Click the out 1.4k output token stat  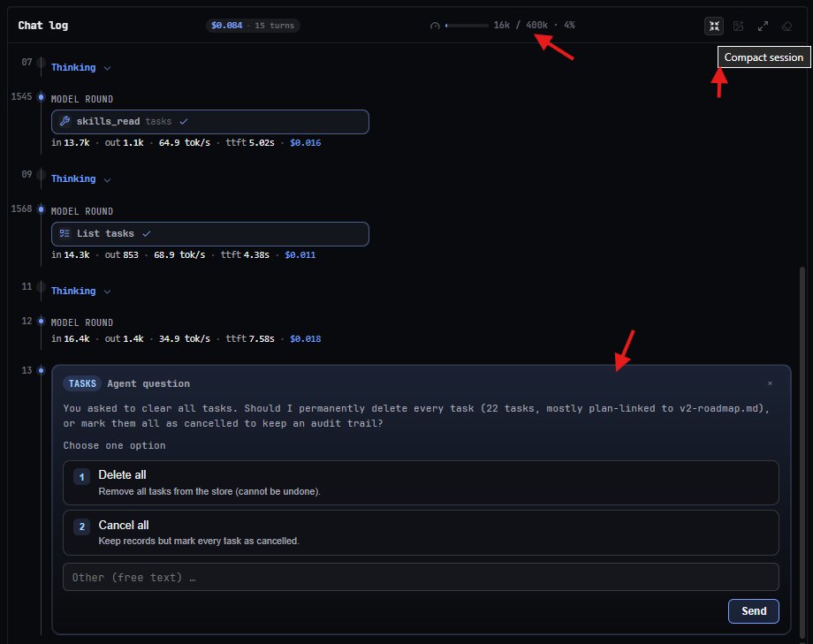[124, 338]
